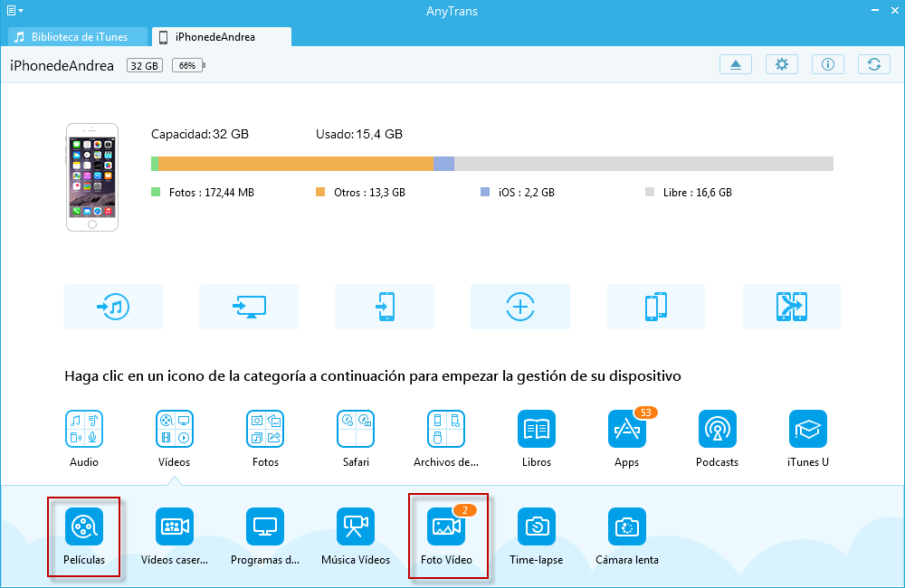Switch to Biblioteca de iTunes tab

coord(78,37)
